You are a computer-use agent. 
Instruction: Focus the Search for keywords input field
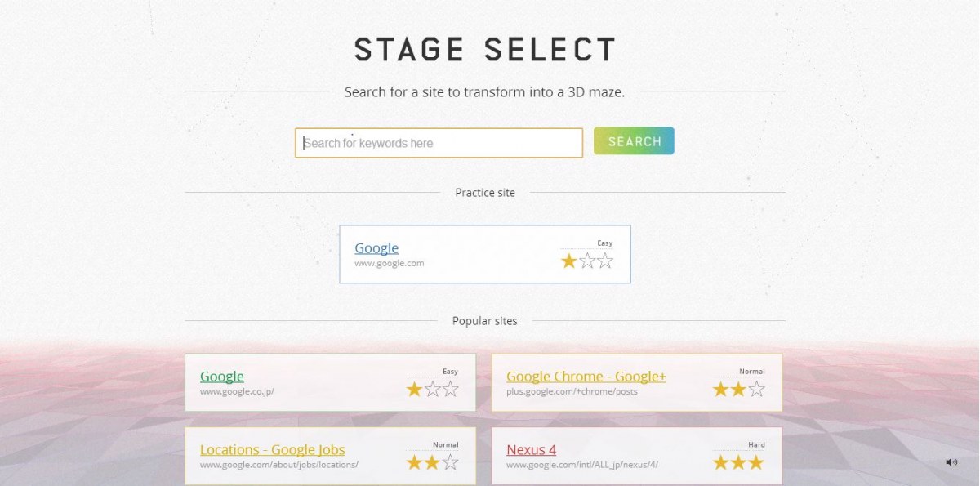point(439,143)
